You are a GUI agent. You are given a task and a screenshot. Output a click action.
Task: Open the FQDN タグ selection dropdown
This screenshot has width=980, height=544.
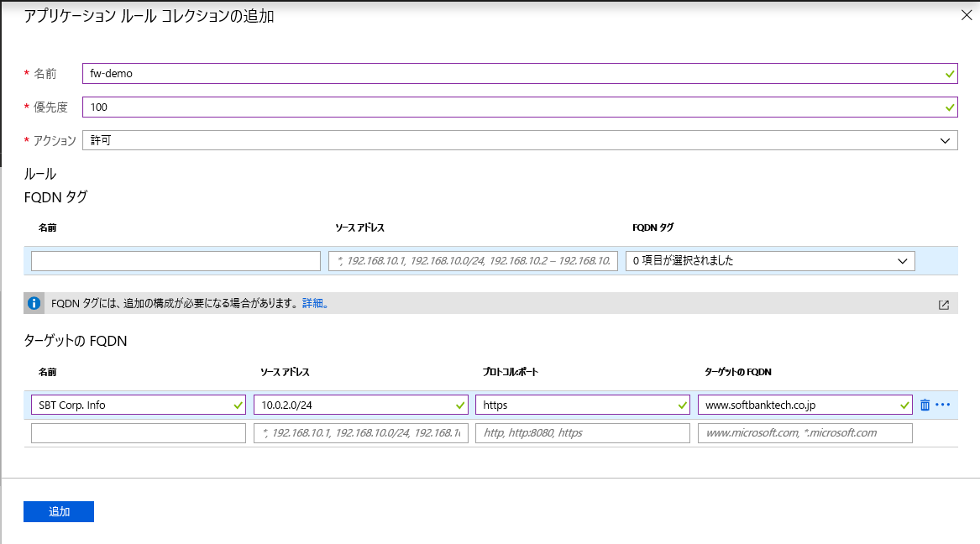[x=769, y=261]
